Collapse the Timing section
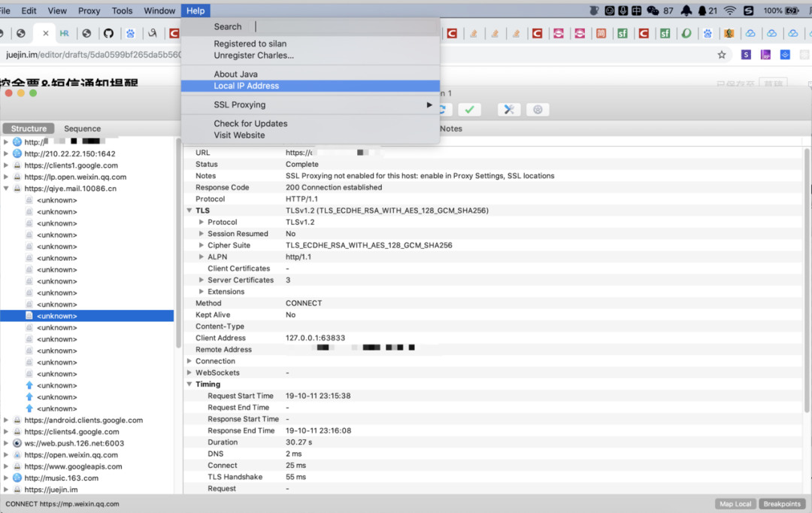The height and width of the screenshot is (513, 812). click(x=189, y=384)
